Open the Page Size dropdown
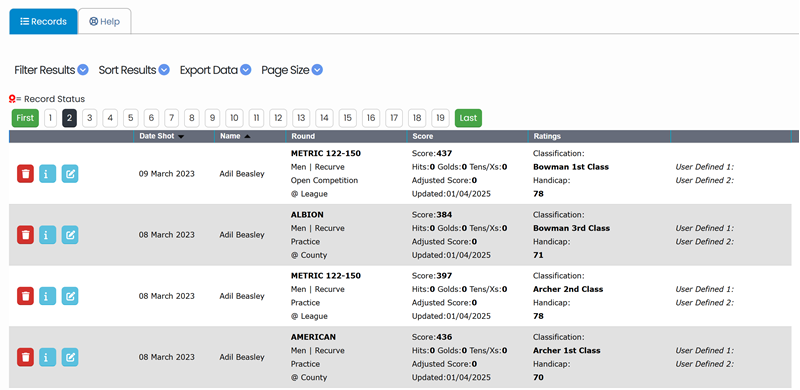Viewport: 800px width, 390px height. pyautogui.click(x=292, y=70)
